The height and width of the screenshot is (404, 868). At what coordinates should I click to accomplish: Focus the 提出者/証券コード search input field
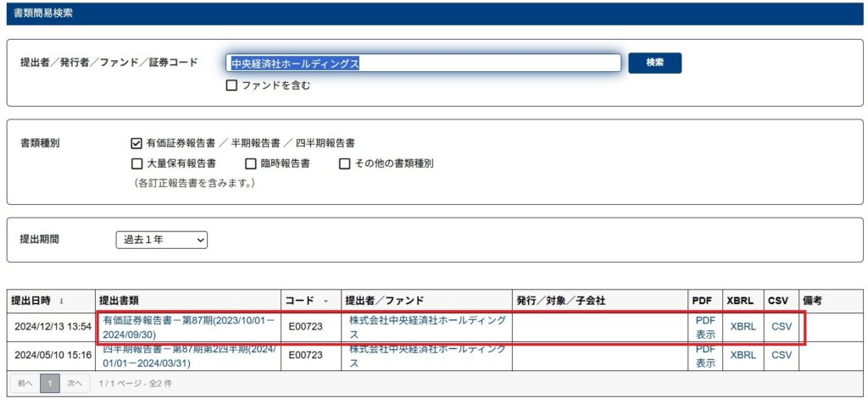coord(424,63)
